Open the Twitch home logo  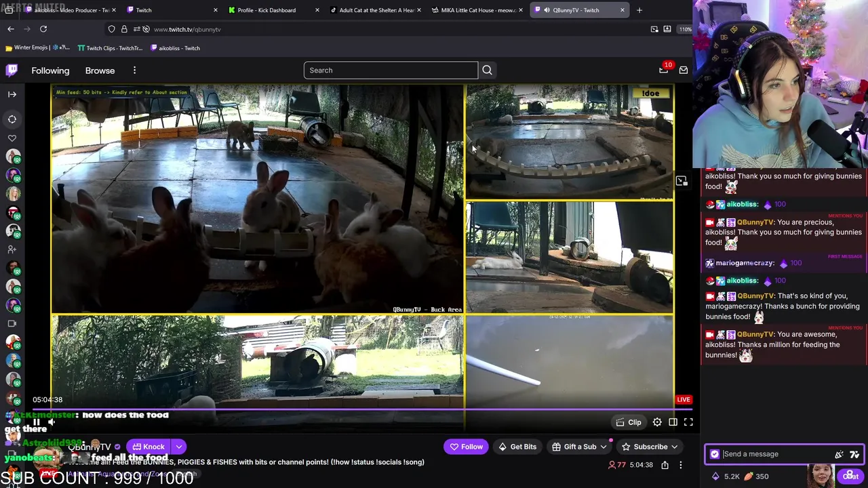point(12,70)
